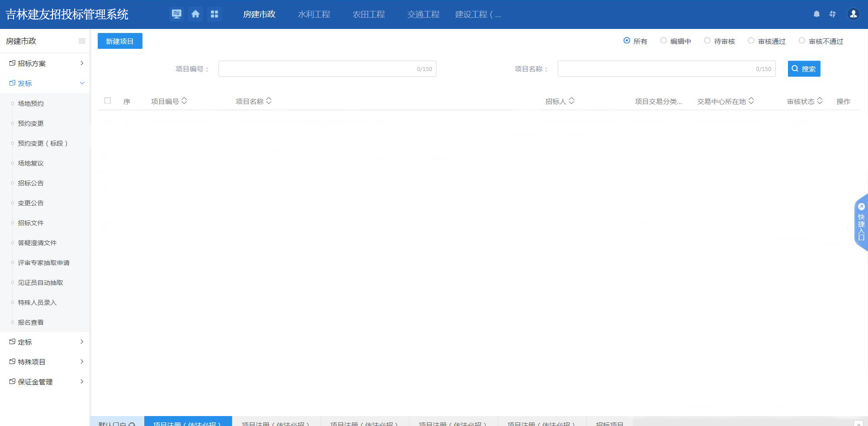Click the 项目交易分类... column header
Image resolution: width=868 pixels, height=426 pixels.
pos(658,101)
